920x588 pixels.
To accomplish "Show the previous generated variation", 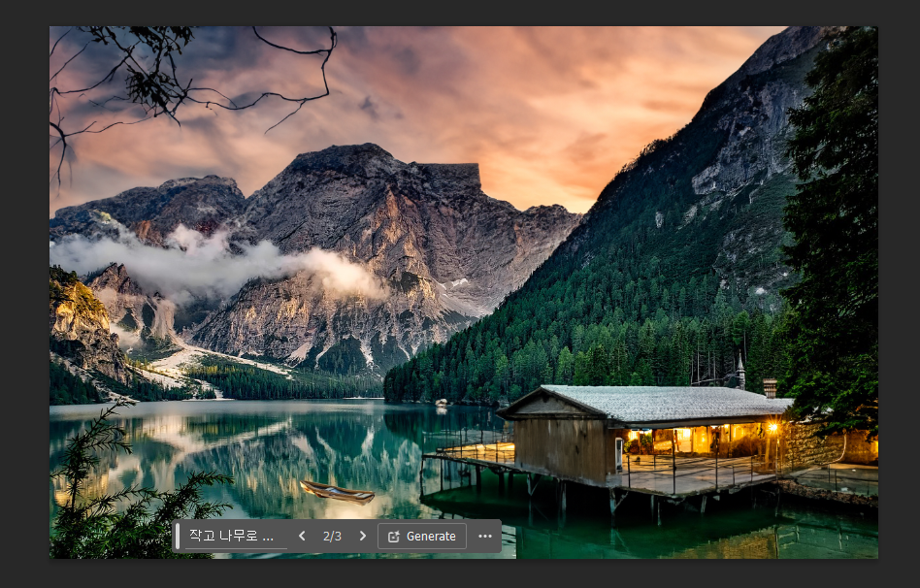I will tap(302, 536).
